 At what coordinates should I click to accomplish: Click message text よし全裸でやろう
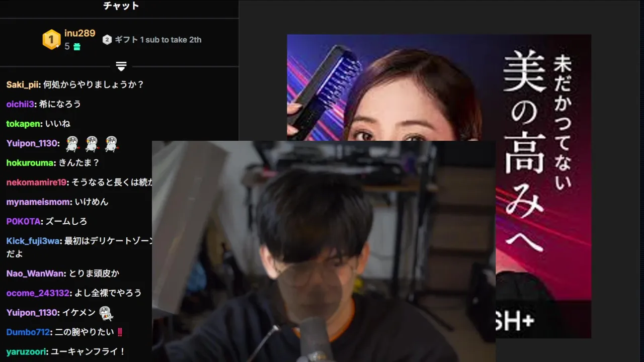click(108, 293)
